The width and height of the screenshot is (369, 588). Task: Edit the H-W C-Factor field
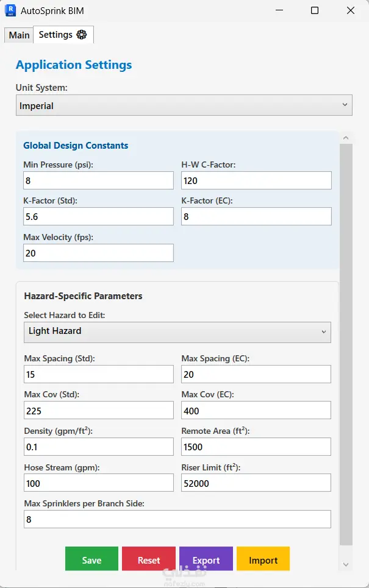click(256, 181)
